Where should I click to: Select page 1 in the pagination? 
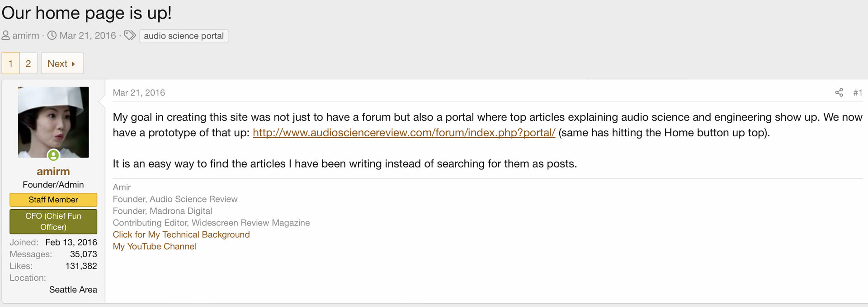coord(10,63)
